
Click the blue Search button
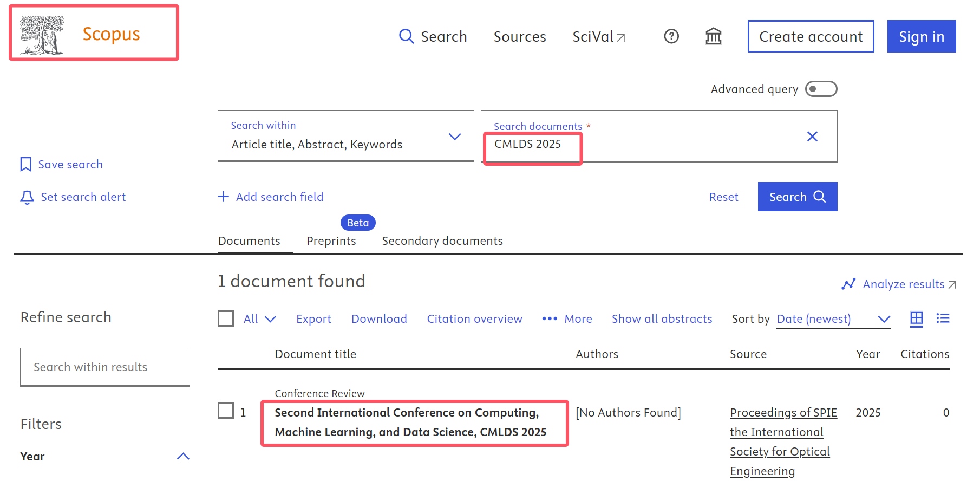tap(797, 197)
